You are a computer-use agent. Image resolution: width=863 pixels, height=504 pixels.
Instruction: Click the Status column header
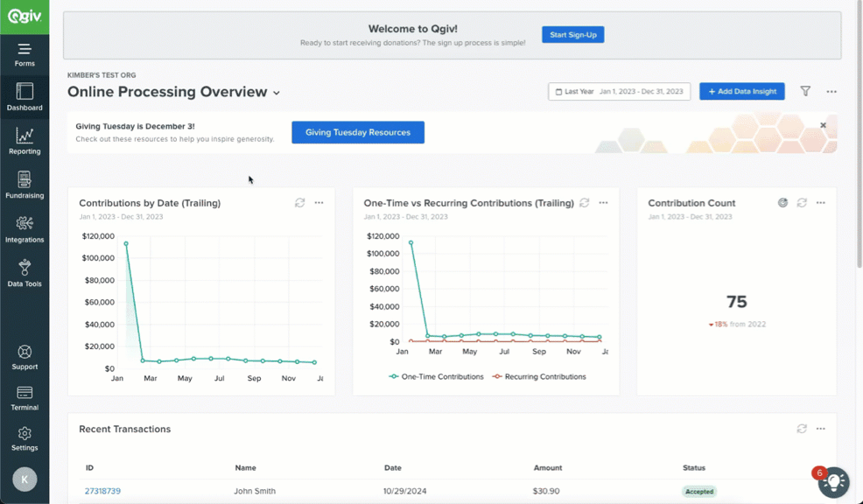click(x=693, y=467)
